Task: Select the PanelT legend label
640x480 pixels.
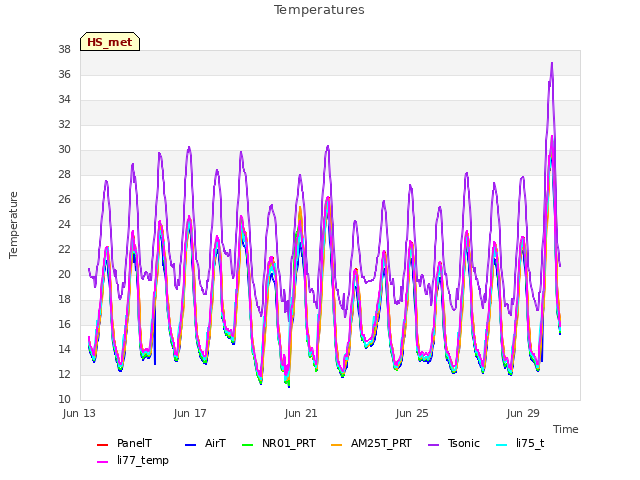Action: click(x=134, y=443)
